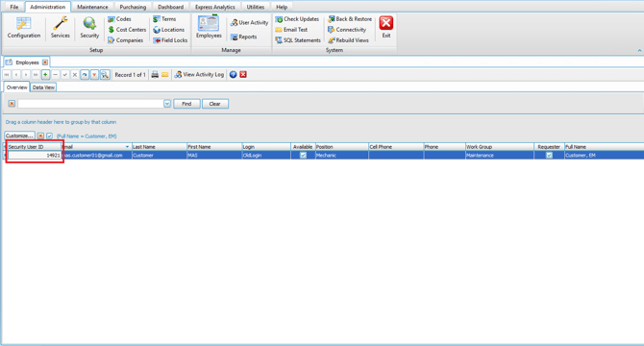Switch to the Maintenance ribbon tab
This screenshot has width=644, height=346.
(x=92, y=7)
